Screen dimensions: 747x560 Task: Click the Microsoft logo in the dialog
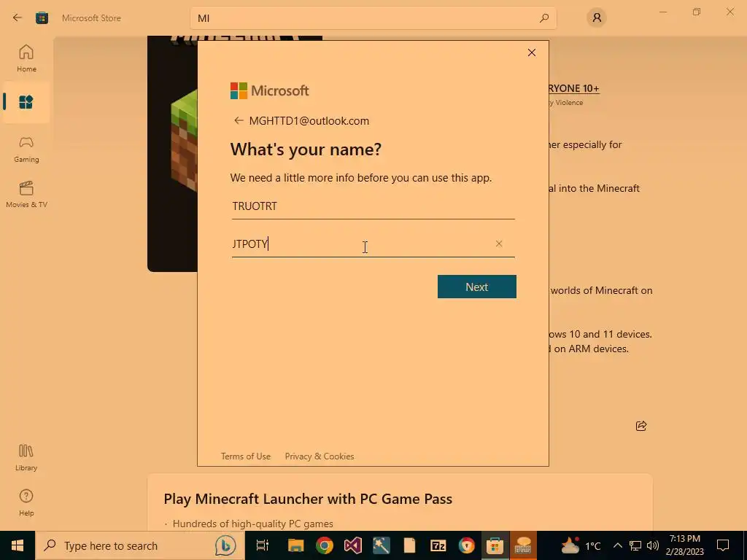(270, 90)
